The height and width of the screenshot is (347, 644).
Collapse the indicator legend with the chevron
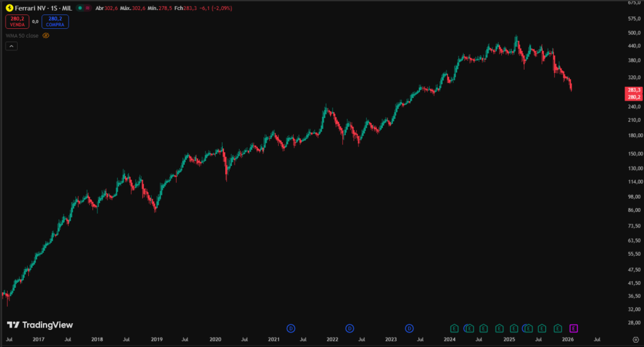tap(12, 46)
